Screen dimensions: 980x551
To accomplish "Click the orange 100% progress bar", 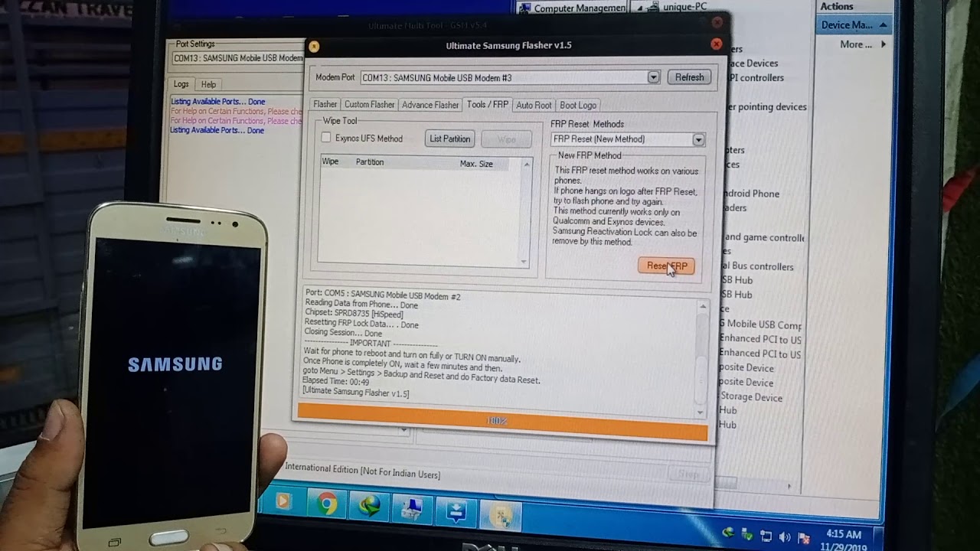I will click(502, 422).
